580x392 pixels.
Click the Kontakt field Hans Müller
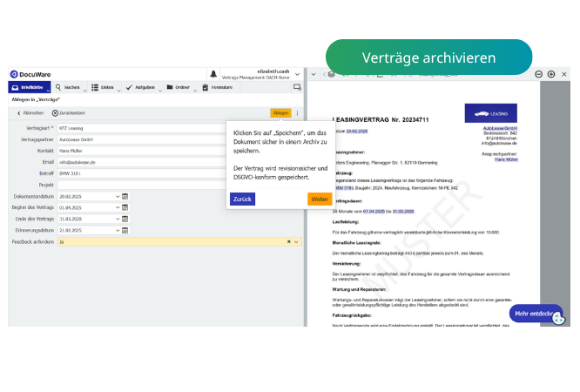coord(142,151)
